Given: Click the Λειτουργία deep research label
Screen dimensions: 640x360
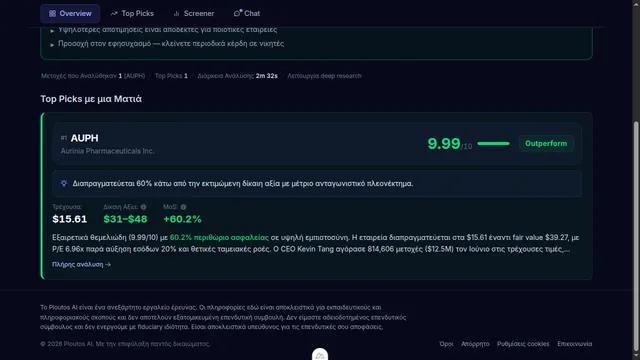Looking at the screenshot, I should pyautogui.click(x=324, y=76).
